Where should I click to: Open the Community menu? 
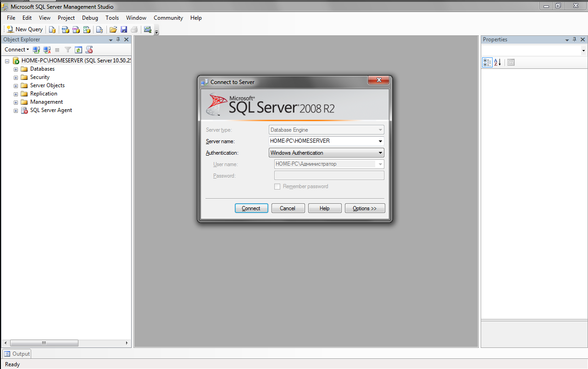tap(168, 18)
